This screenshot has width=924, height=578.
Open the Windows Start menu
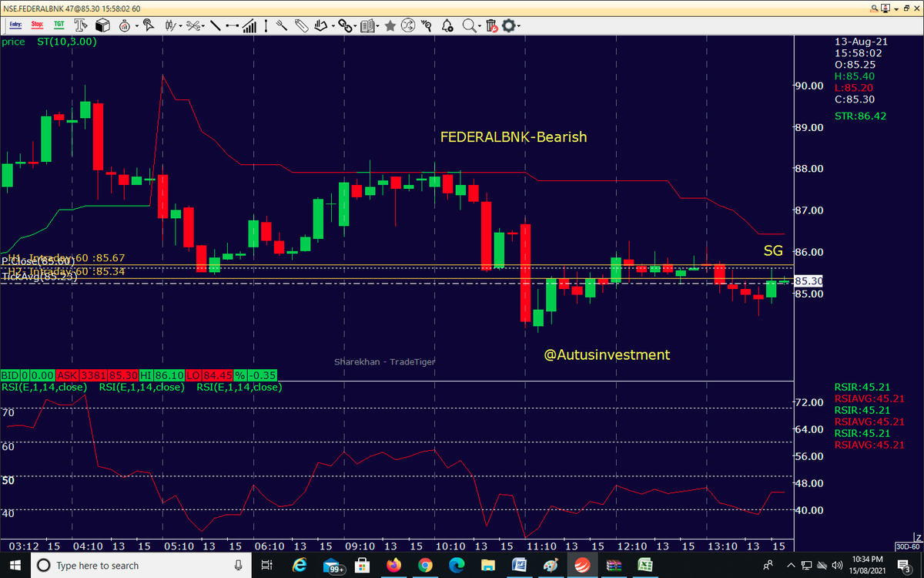15,566
